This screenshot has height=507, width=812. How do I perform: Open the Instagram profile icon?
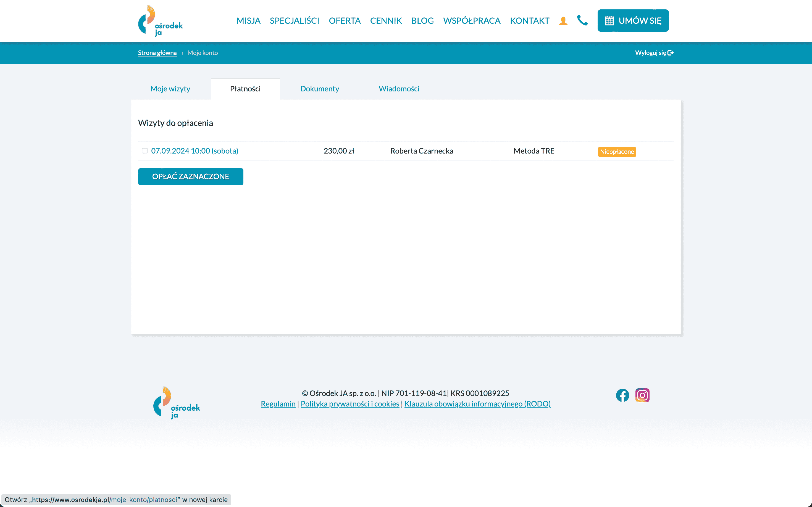(x=642, y=395)
